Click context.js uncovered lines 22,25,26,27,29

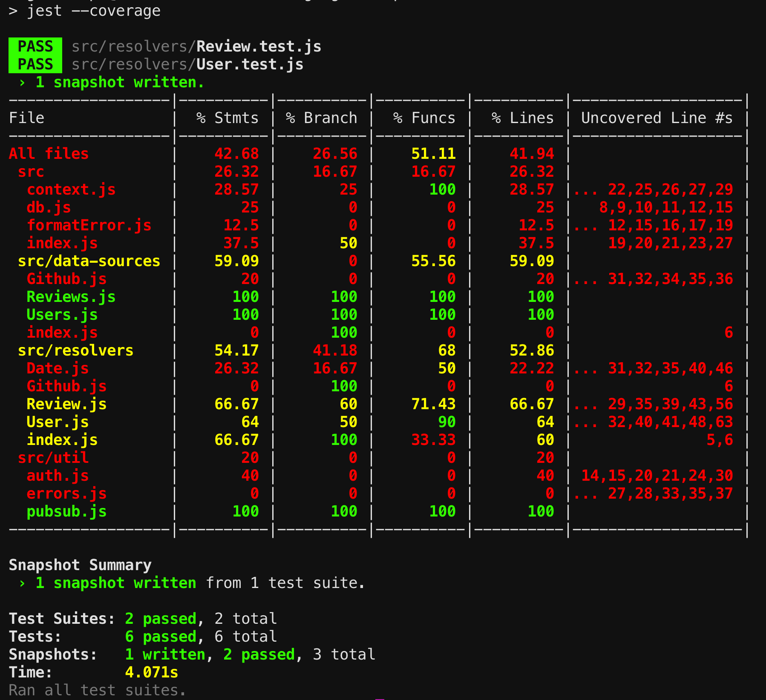[x=670, y=189]
